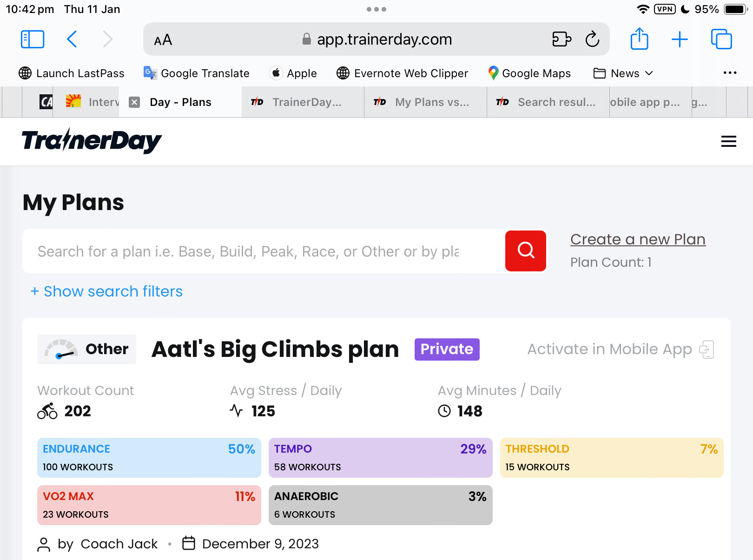753x560 pixels.
Task: Open the Safari sidebar panel
Action: tap(33, 40)
